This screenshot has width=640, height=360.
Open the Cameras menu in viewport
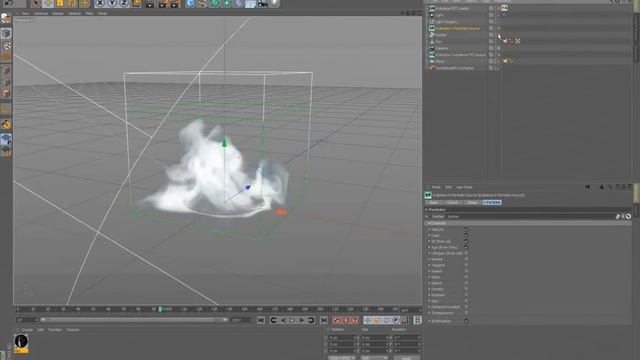tap(40, 13)
